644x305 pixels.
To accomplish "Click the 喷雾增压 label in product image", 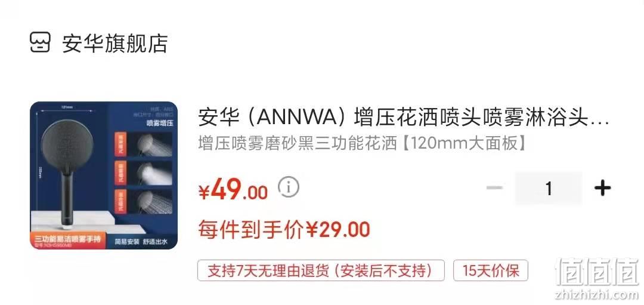I will coord(160,123).
